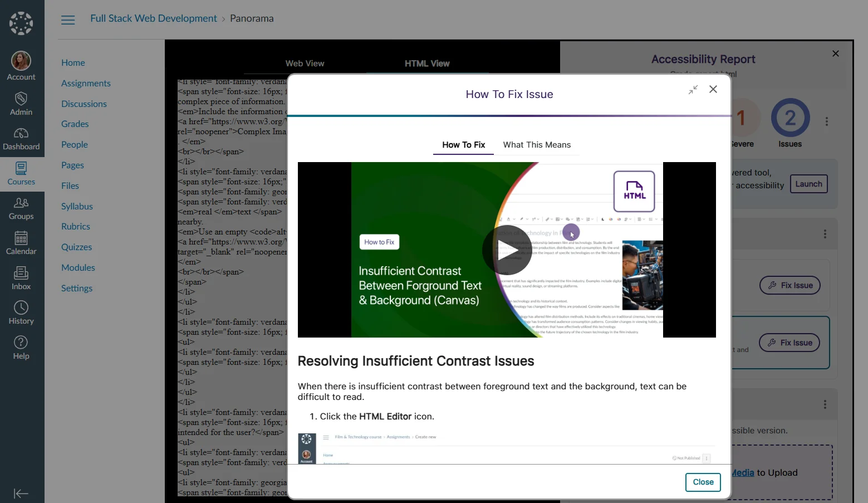The width and height of the screenshot is (868, 503).
Task: Toggle the course navigation hamburger menu
Action: point(68,20)
